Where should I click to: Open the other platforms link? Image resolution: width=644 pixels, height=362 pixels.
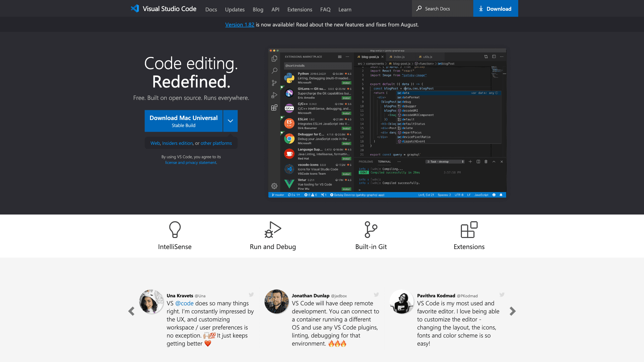(x=216, y=143)
